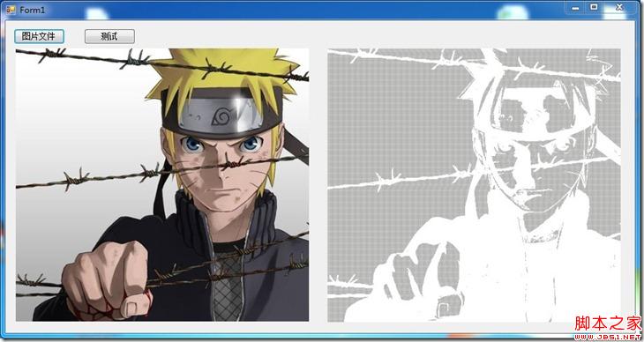The image size is (644, 342).
Task: Click the Form1 title text
Action: pos(32,10)
